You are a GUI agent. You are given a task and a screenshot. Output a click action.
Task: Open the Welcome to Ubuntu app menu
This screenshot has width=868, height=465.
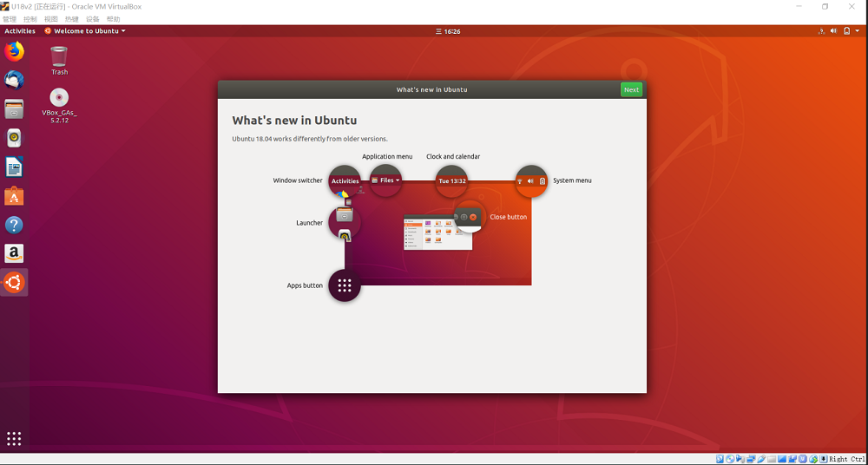tap(85, 31)
